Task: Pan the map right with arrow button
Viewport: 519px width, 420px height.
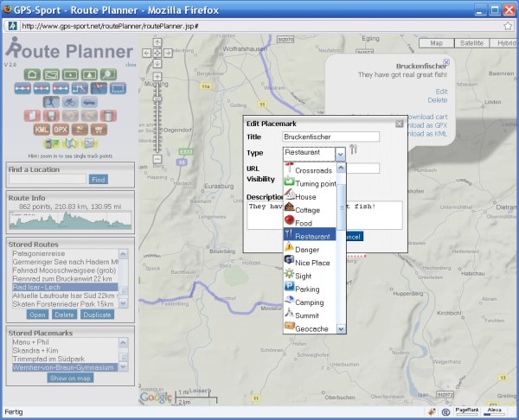Action: click(168, 53)
